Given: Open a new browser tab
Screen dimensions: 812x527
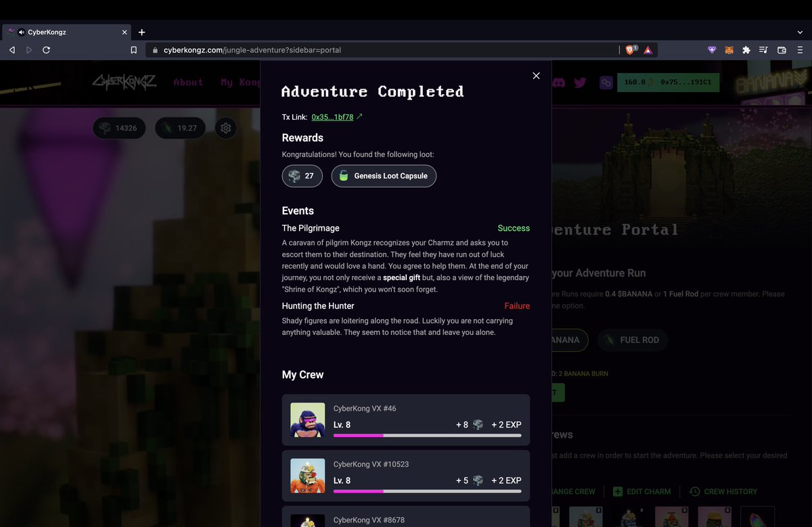Looking at the screenshot, I should tap(141, 32).
